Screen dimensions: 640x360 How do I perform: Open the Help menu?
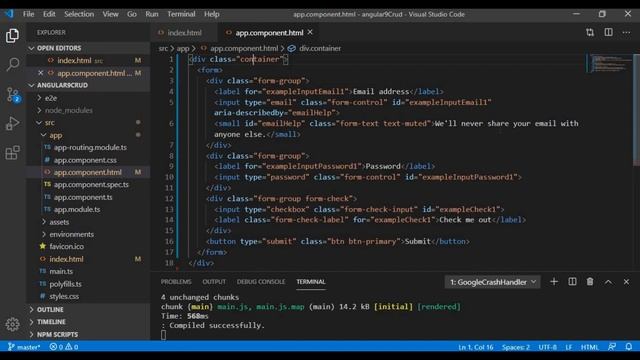click(211, 14)
